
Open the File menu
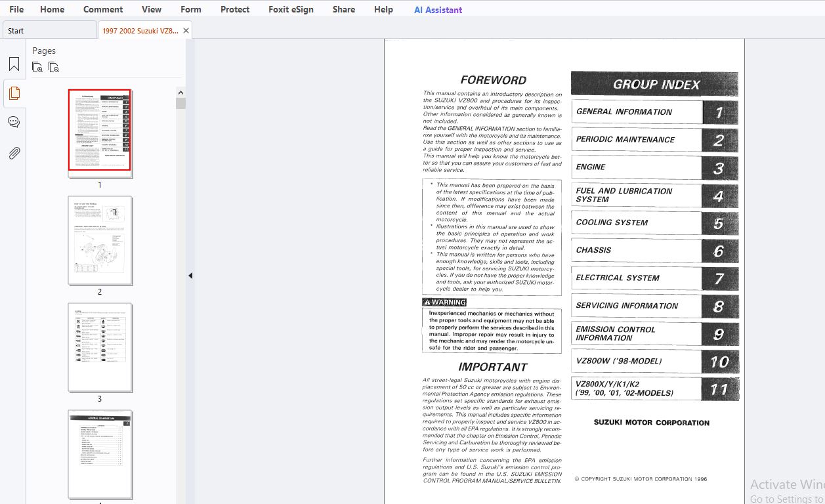coord(16,9)
